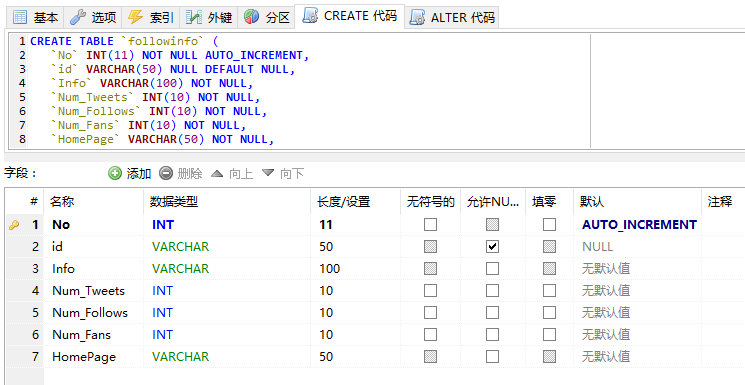The height and width of the screenshot is (385, 745).
Task: Toggle unsigned checkbox for Num_Fans
Action: pyautogui.click(x=430, y=335)
